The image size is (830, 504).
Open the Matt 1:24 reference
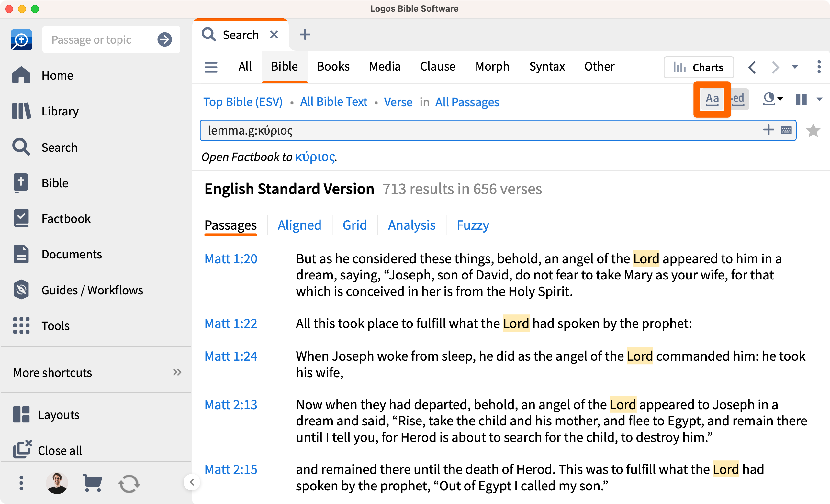click(x=231, y=356)
